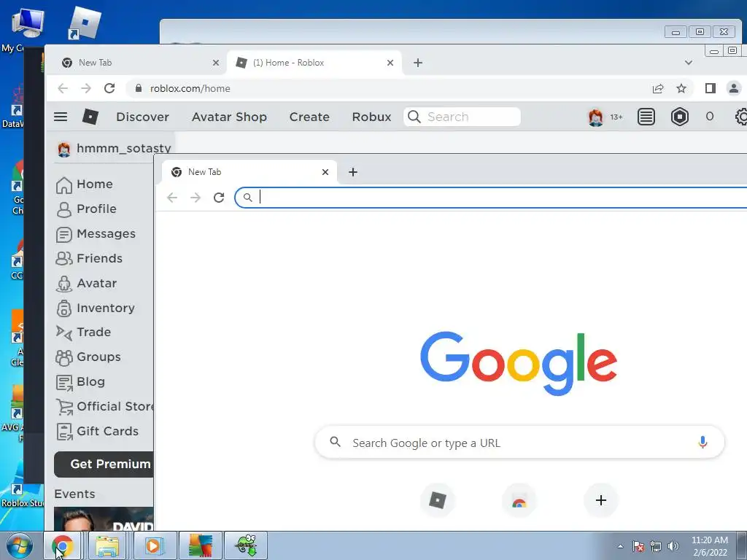Start voice search with the microphone icon
747x560 pixels.
[703, 443]
